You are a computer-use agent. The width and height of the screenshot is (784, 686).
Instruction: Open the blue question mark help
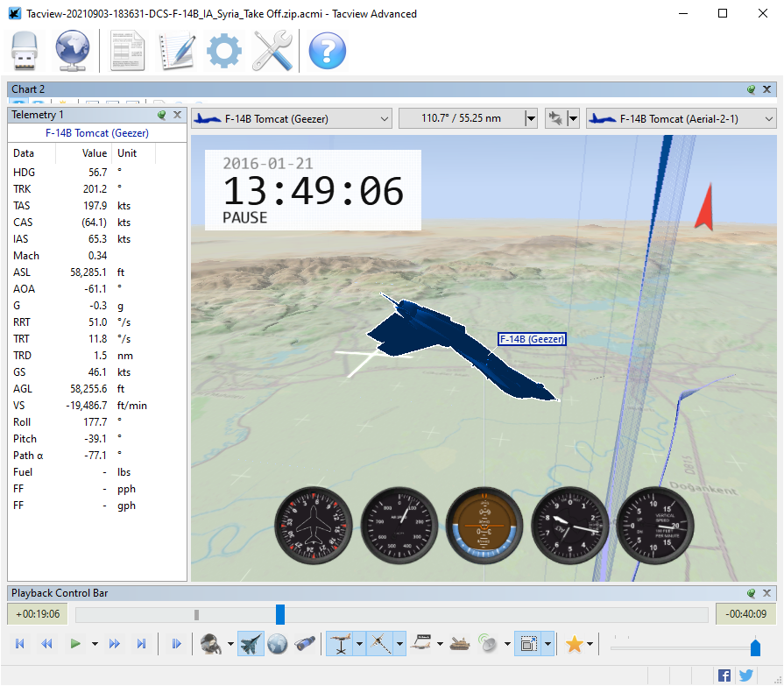328,51
